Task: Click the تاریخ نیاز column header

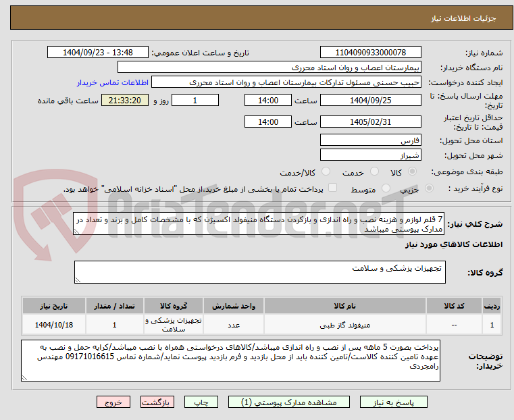Action: tap(54, 306)
